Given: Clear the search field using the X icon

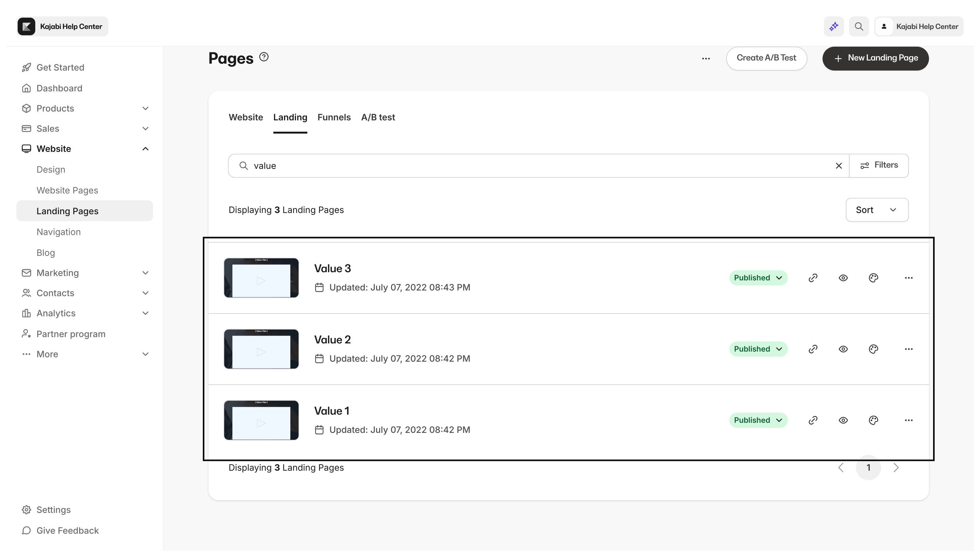Looking at the screenshot, I should click(x=839, y=165).
